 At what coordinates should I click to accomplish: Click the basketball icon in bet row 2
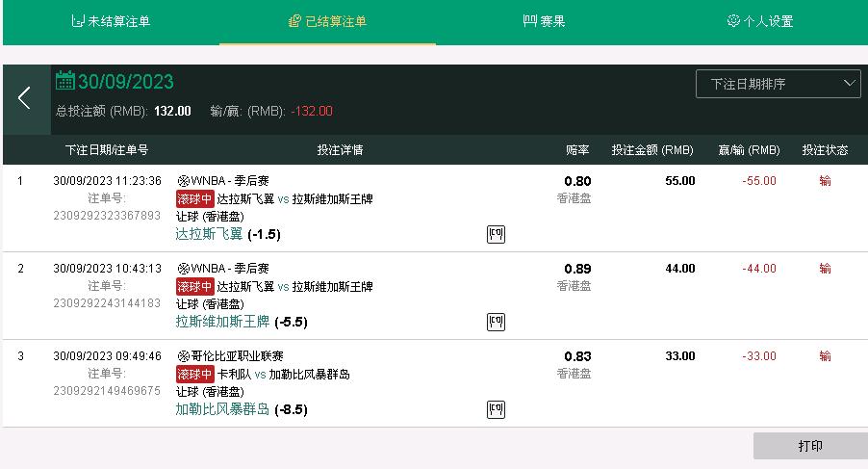tap(183, 269)
